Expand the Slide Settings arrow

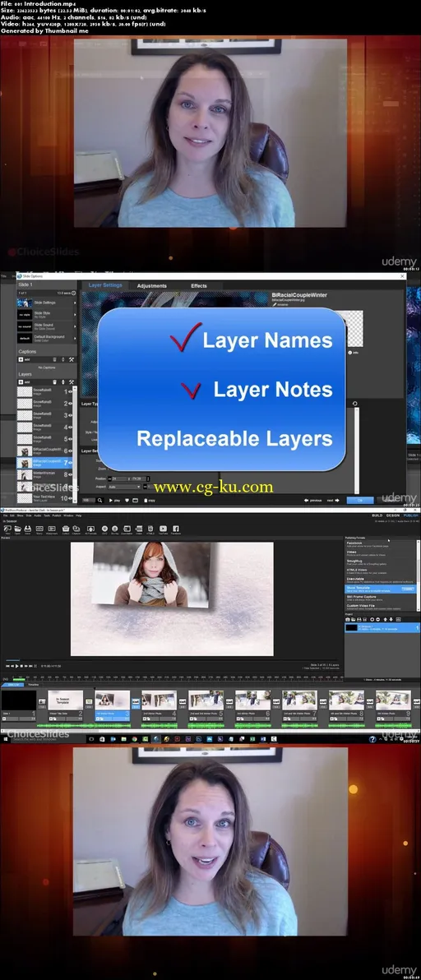click(75, 303)
